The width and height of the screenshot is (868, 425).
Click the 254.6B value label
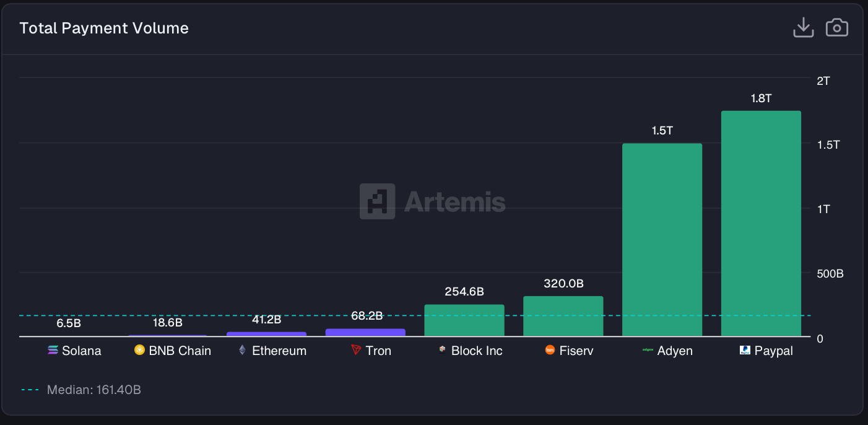point(464,291)
